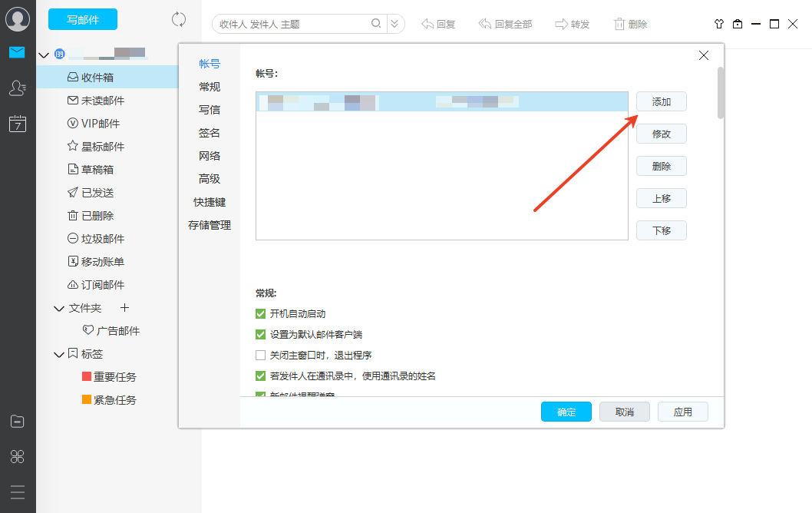Click the 上移 move up button
This screenshot has height=513, width=812.
pyautogui.click(x=662, y=198)
